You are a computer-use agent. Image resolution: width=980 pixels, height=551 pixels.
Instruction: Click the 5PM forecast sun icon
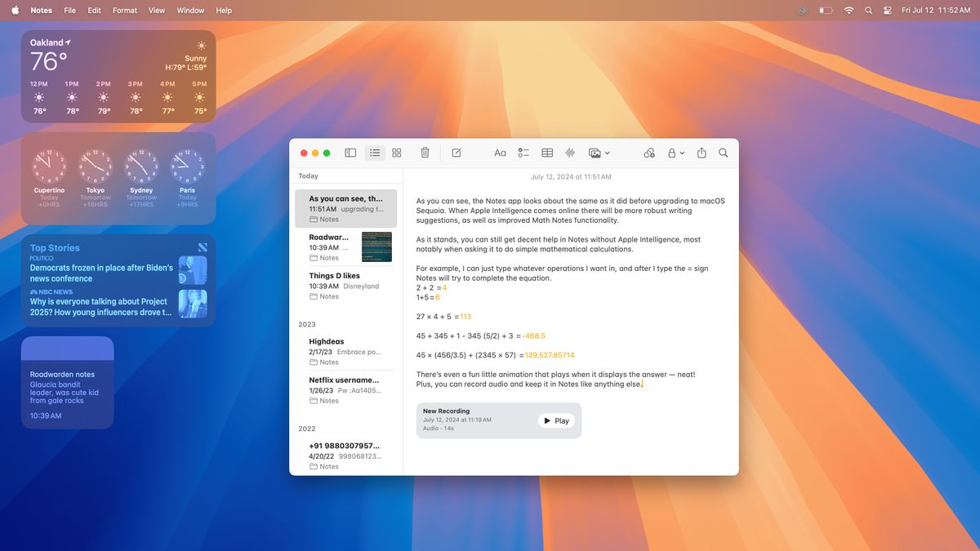pyautogui.click(x=200, y=97)
